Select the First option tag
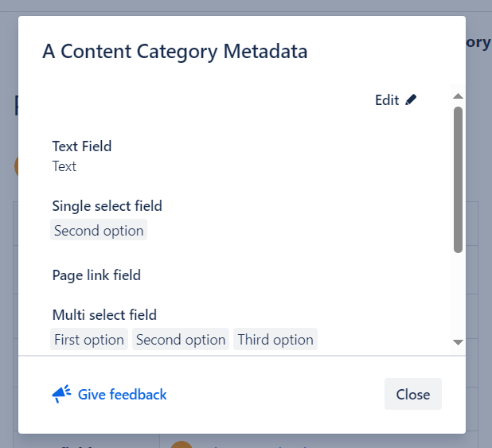Screen dimensions: 492x448 (89, 340)
